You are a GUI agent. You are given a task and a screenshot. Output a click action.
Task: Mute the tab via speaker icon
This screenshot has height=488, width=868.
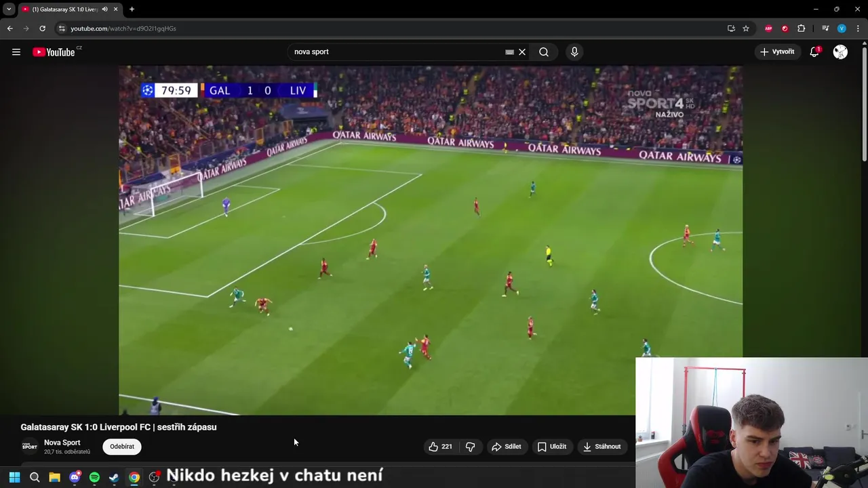point(104,9)
